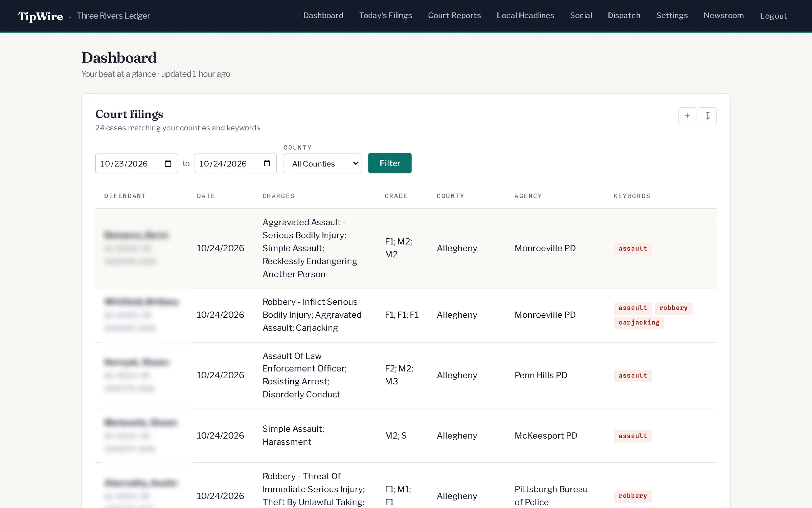Screen dimensions: 812x508
Task: Click the plus icon in Court filings panel
Action: pos(687,116)
